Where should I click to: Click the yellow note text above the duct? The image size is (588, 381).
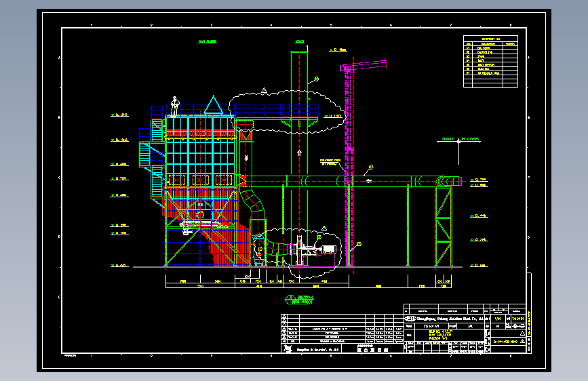tap(330, 162)
